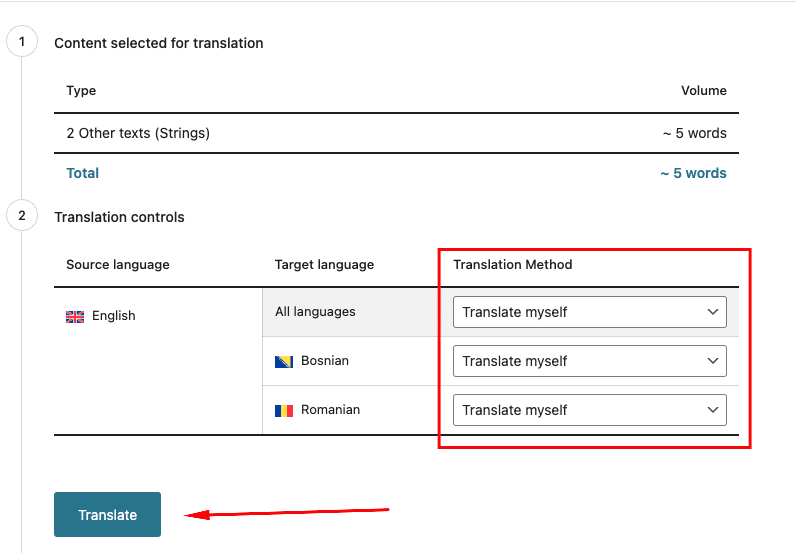Click chevron arrow in All languages dropdown

[713, 312]
